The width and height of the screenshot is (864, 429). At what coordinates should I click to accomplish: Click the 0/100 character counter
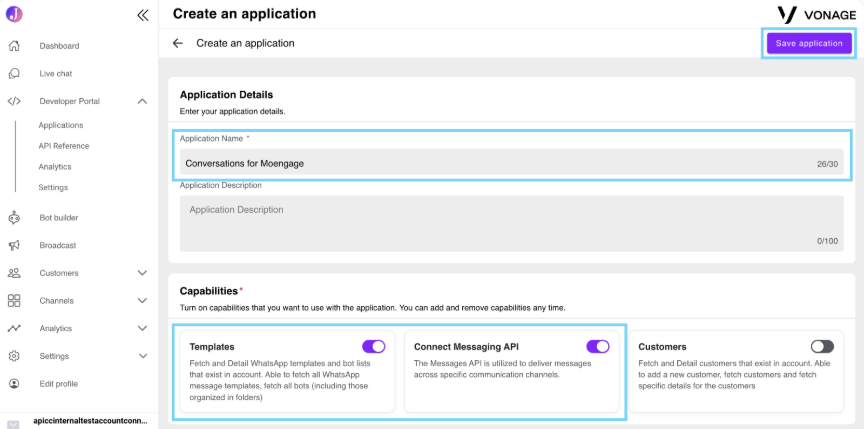pyautogui.click(x=828, y=241)
